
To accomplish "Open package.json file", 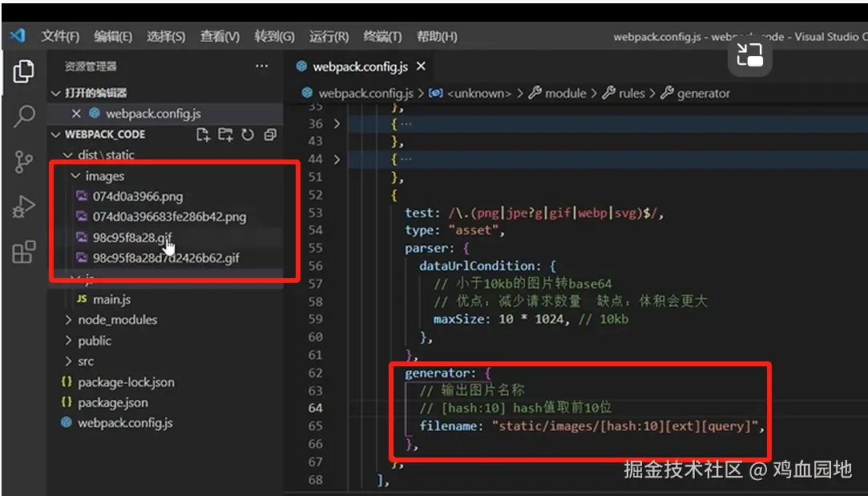I will coord(113,403).
